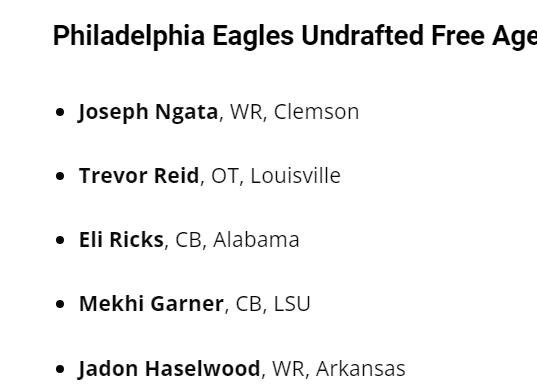Select the Alabama school text
This screenshot has width=537, height=388.
[x=256, y=239]
